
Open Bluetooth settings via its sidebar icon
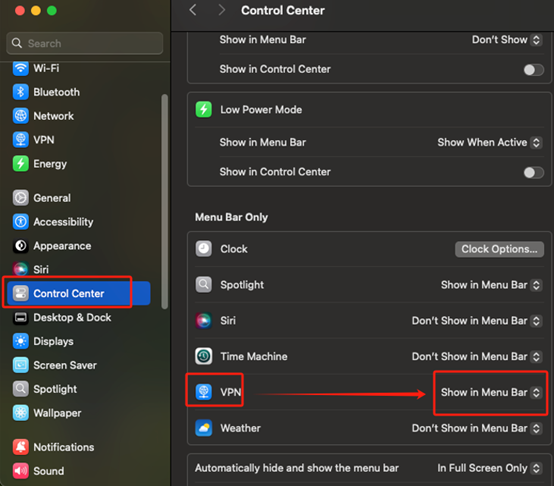20,92
